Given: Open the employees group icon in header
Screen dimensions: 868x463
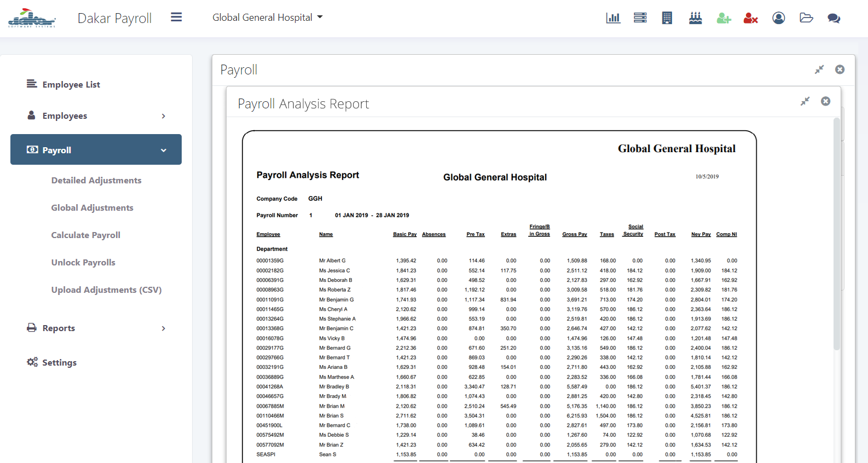Looking at the screenshot, I should (x=696, y=18).
